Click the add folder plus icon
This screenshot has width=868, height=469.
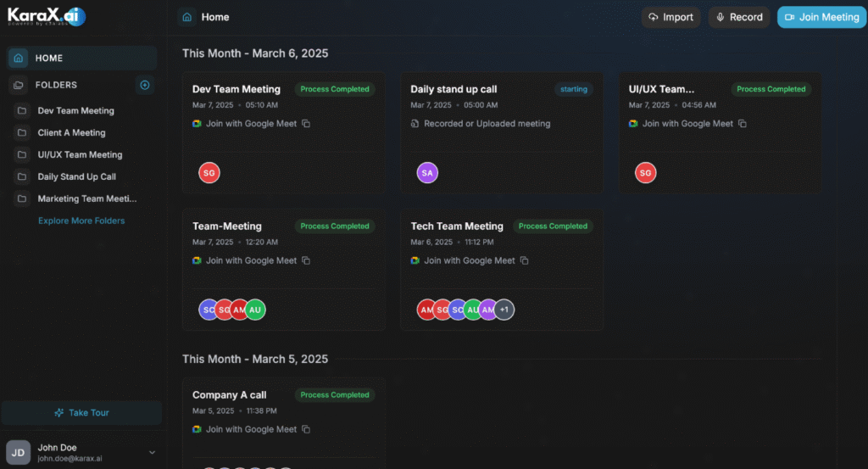tap(144, 85)
